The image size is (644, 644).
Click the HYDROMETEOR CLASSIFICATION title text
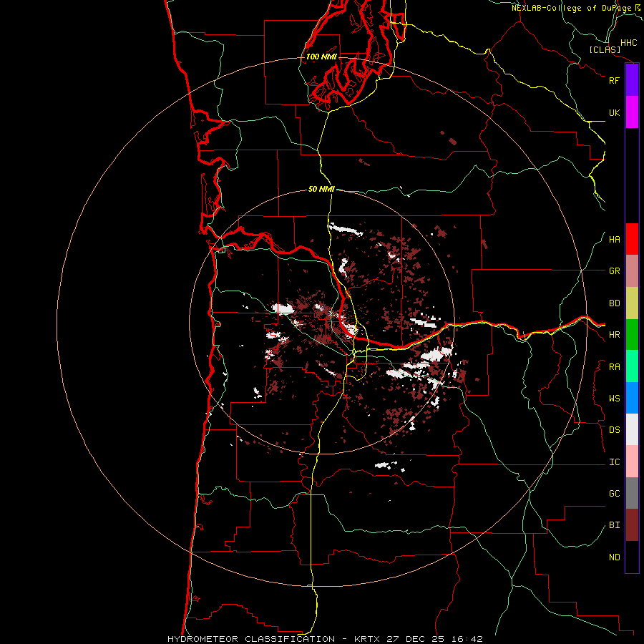(251, 639)
